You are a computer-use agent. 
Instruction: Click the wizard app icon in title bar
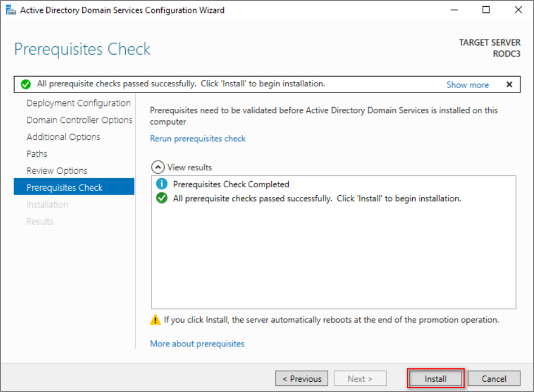11,10
